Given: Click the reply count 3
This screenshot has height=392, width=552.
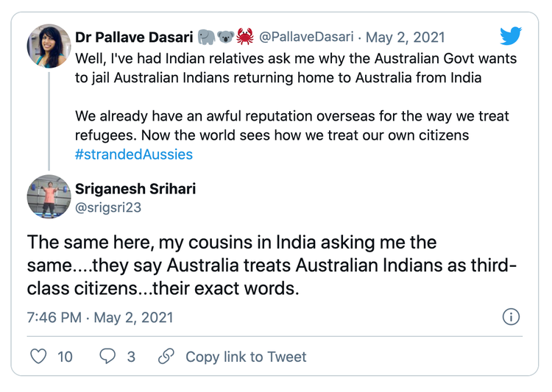Looking at the screenshot, I should [131, 357].
